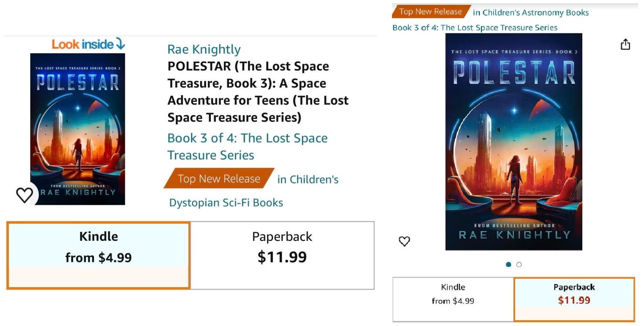Open Children's Astronomy Books category link
The image size is (644, 326).
pos(531,13)
